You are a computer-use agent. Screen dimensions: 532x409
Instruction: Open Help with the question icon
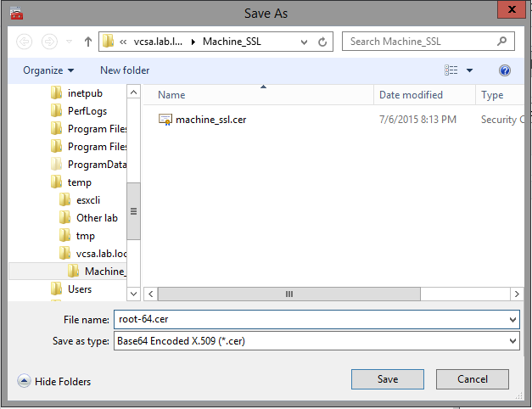(x=505, y=70)
